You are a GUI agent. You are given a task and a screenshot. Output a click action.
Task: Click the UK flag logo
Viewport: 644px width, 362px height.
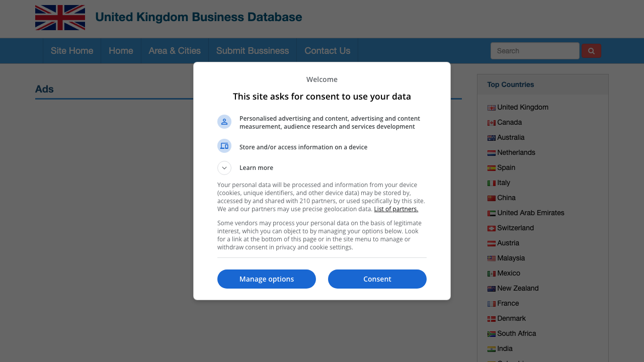(60, 18)
